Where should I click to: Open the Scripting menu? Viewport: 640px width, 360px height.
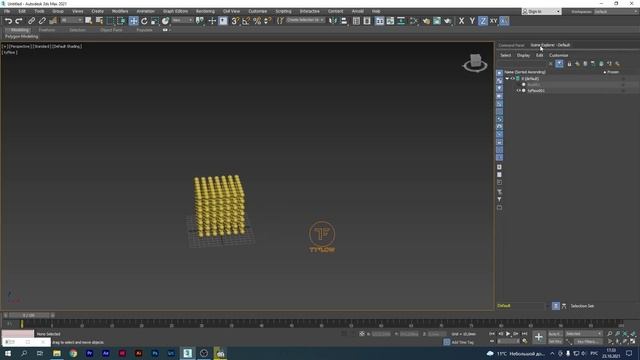point(283,11)
